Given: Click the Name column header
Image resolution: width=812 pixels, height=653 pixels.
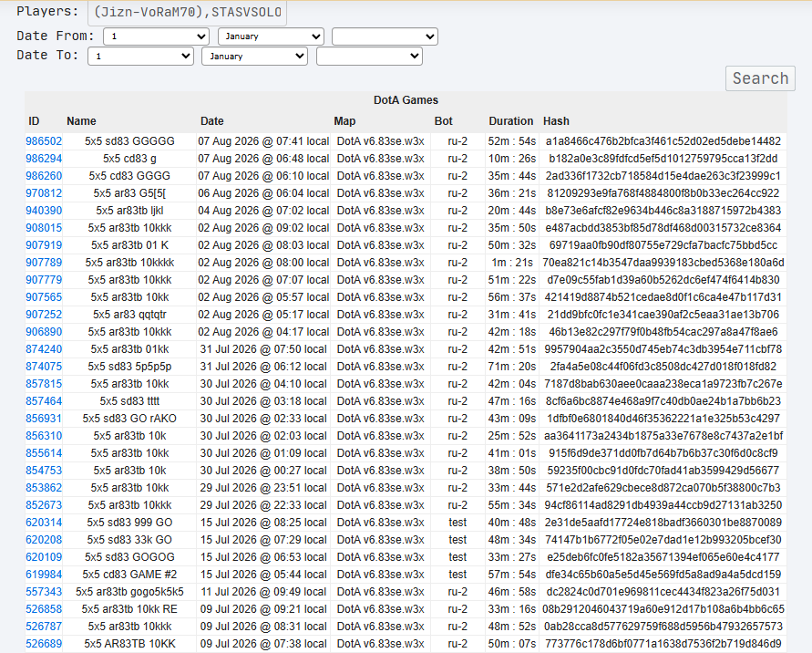Looking at the screenshot, I should click(x=81, y=121).
